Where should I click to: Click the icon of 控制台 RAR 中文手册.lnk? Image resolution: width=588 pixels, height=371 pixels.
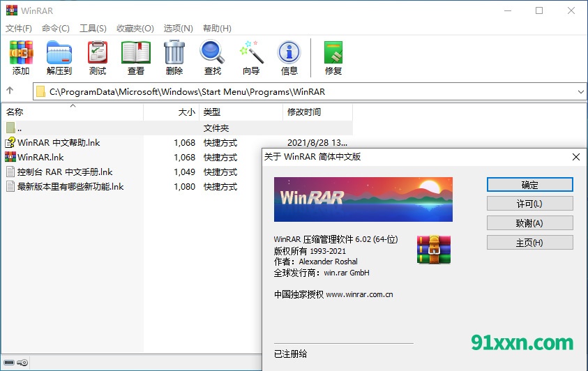[10, 172]
